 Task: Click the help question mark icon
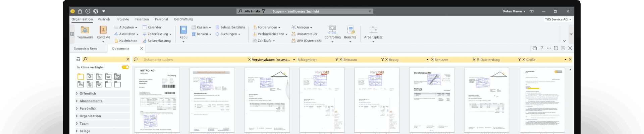542,48
